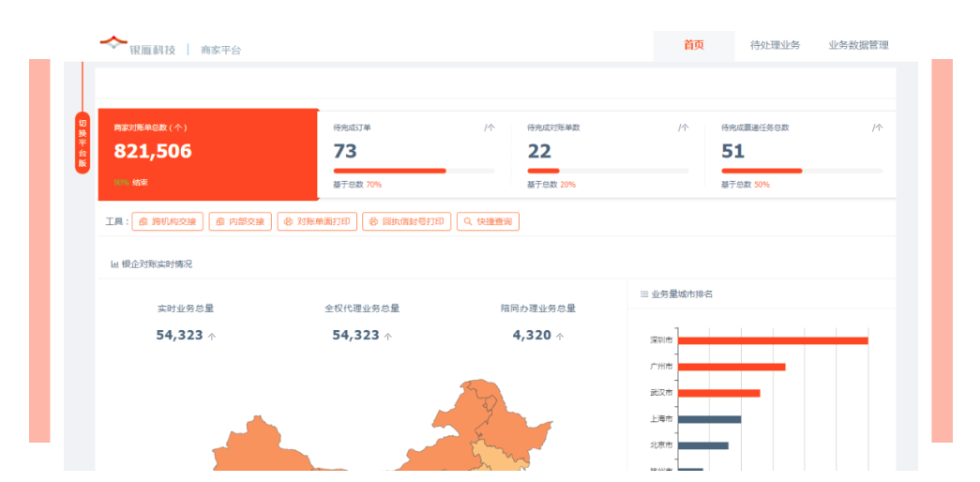Click the list icon beside 业务量城市排名

click(643, 294)
